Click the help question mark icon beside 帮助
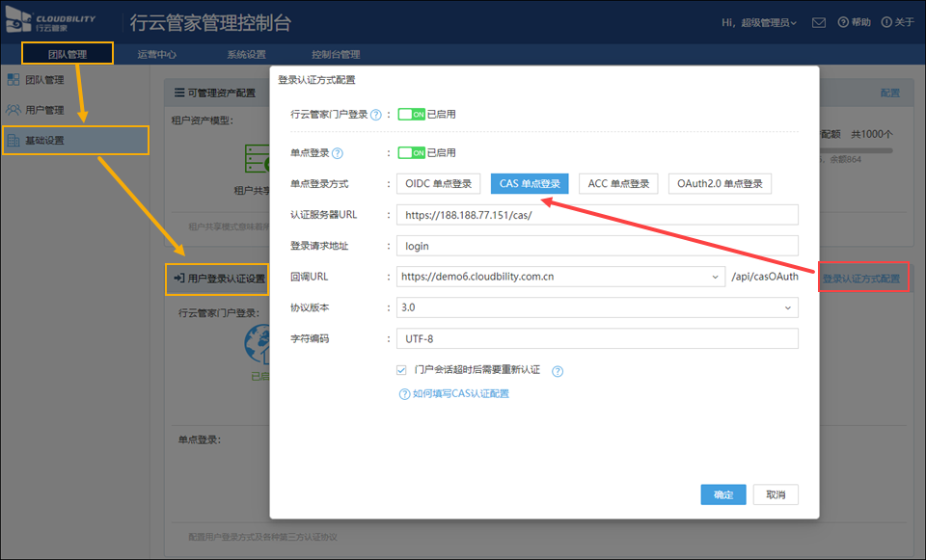926x560 pixels. (x=844, y=22)
